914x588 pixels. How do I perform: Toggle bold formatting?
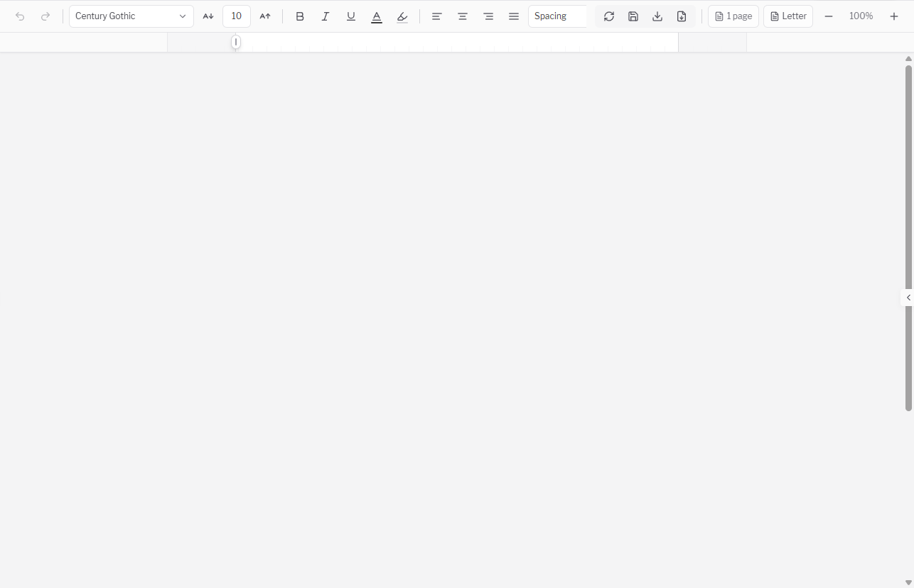(x=300, y=16)
